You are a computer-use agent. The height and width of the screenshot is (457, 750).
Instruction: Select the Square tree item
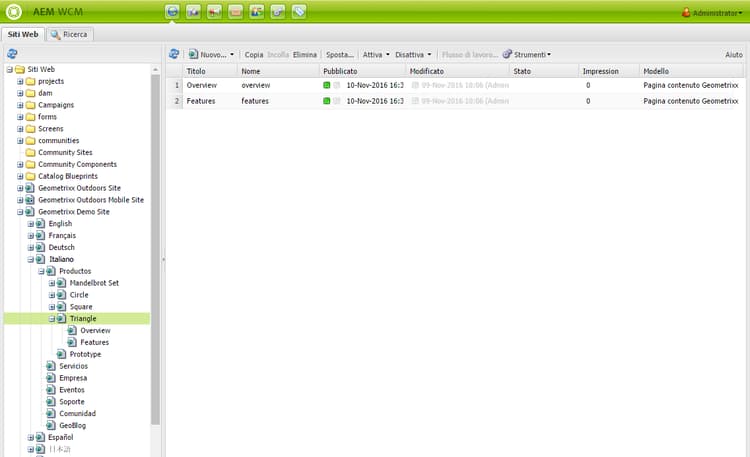(x=81, y=307)
